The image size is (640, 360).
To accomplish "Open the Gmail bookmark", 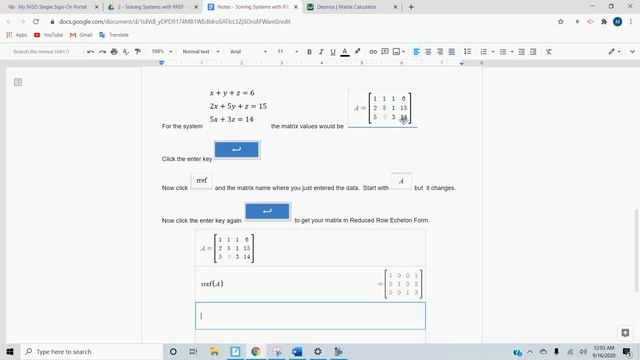I will [81, 35].
